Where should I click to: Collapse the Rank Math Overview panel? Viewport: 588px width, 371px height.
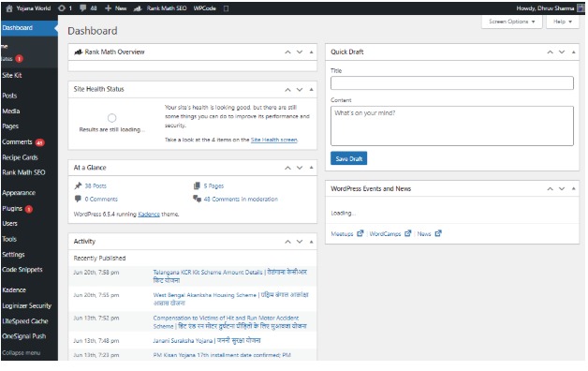coord(311,52)
